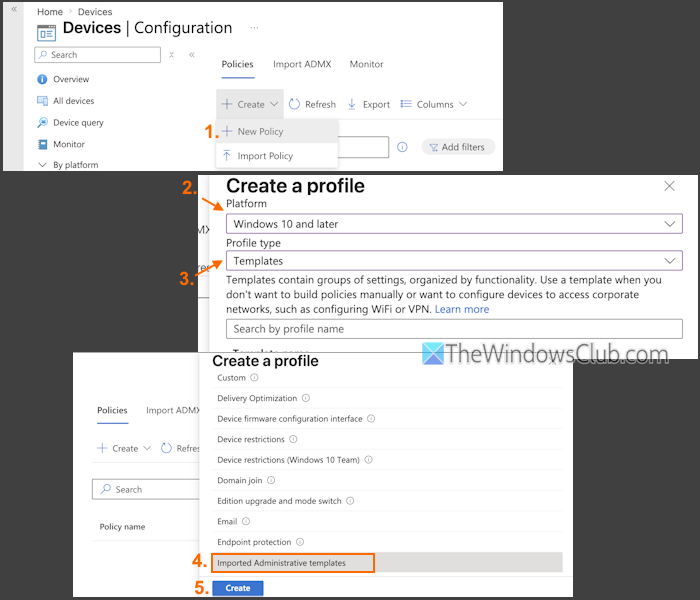
Task: Open Monitor in the left sidebar
Action: 61,144
